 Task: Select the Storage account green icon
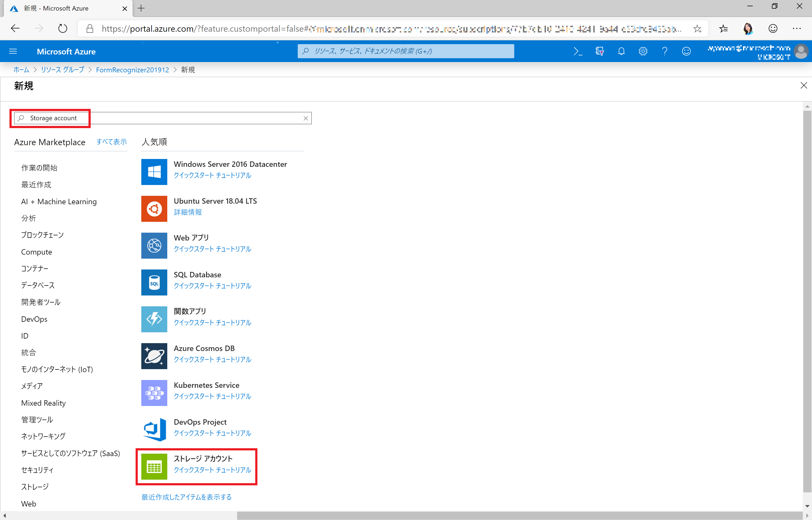click(x=154, y=467)
